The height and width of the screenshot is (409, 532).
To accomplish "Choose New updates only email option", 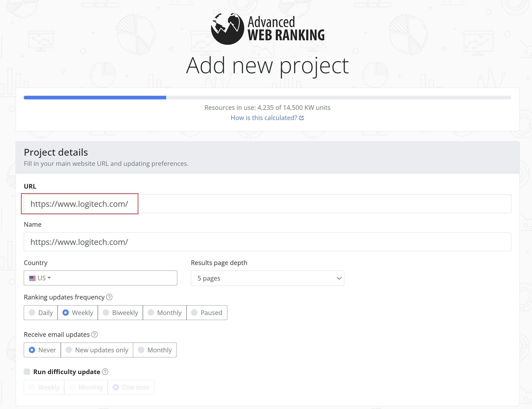I will pos(97,350).
